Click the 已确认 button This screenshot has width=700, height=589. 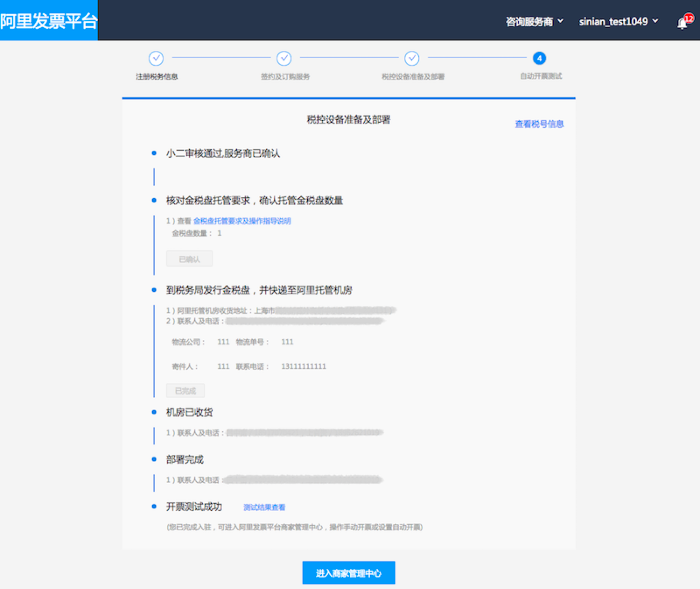[189, 259]
